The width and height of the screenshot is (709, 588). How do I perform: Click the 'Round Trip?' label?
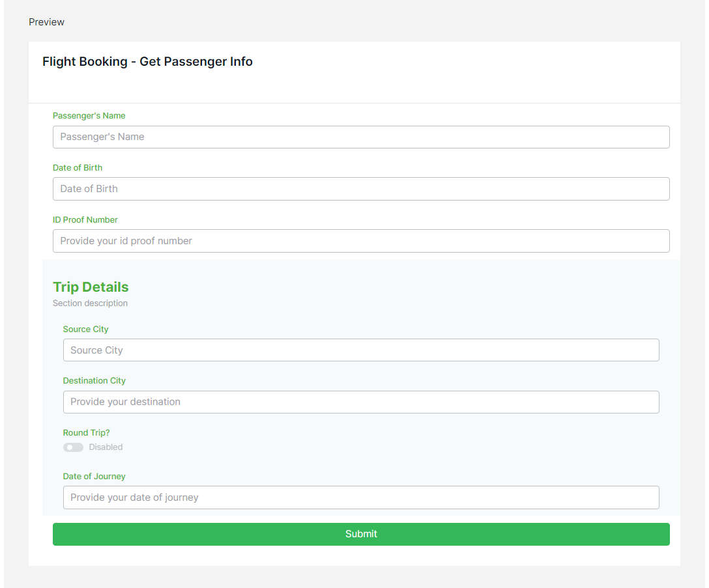pos(86,433)
